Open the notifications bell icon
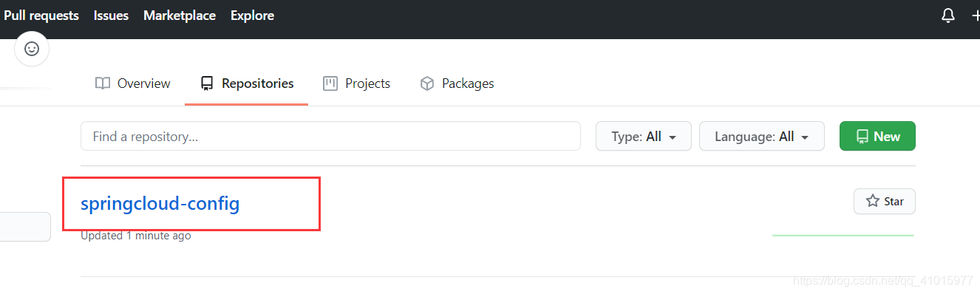 pyautogui.click(x=948, y=16)
